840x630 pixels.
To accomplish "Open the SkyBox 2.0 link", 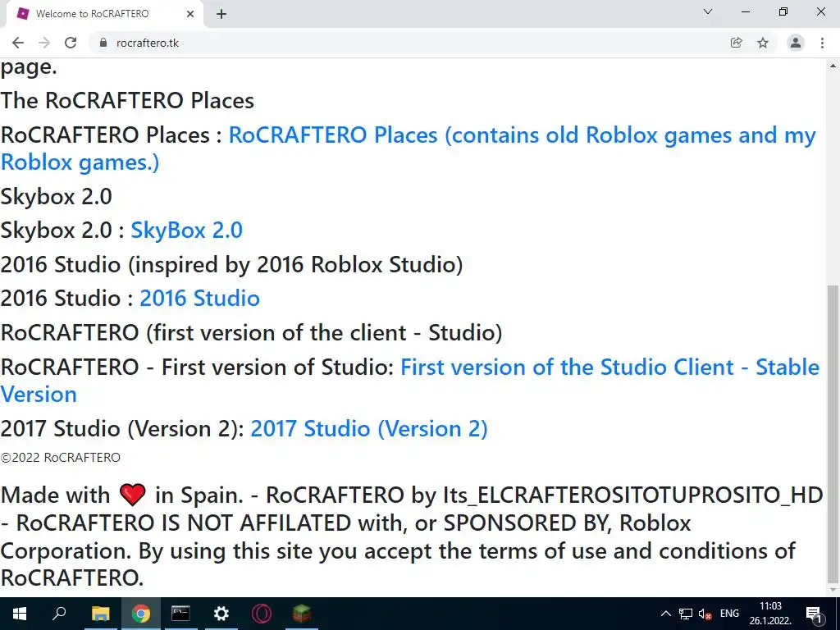I will click(186, 231).
